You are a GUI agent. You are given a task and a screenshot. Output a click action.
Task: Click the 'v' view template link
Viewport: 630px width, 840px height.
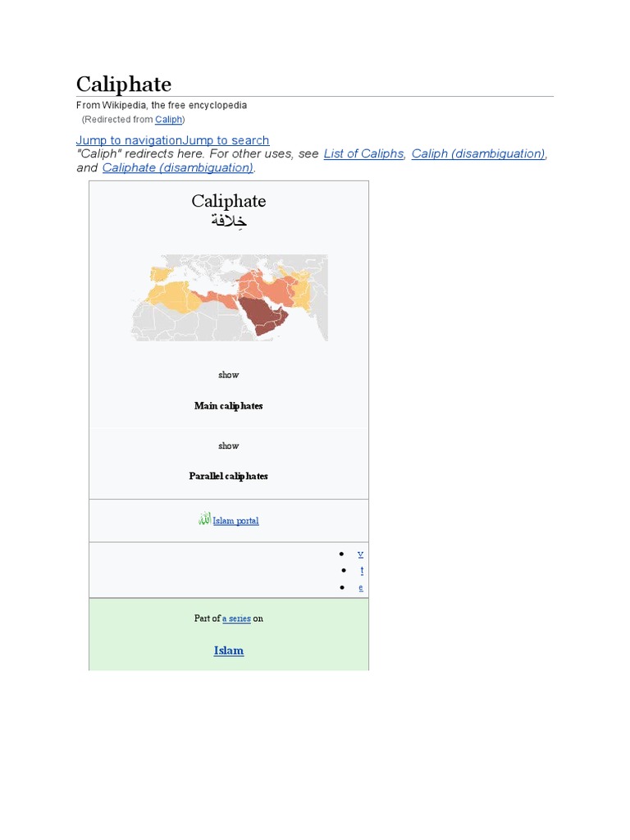[360, 554]
